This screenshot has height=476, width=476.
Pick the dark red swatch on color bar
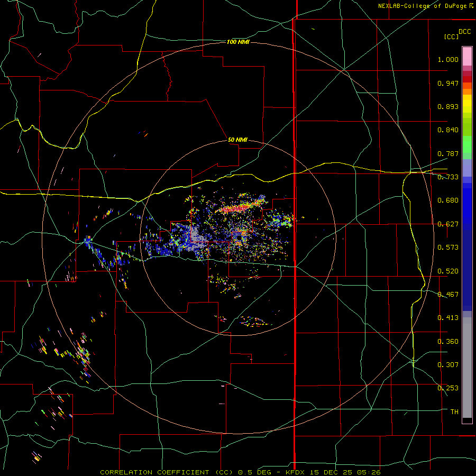467,79
